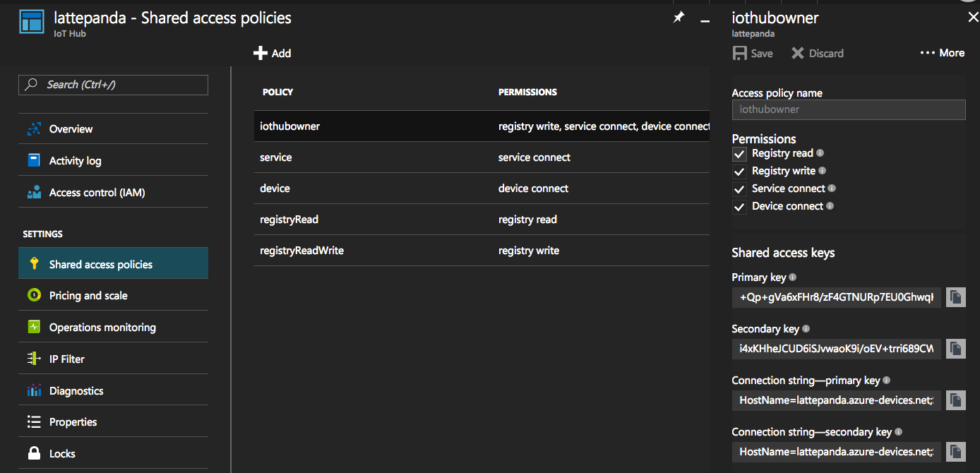
Task: Open the IP Filter settings
Action: click(68, 359)
